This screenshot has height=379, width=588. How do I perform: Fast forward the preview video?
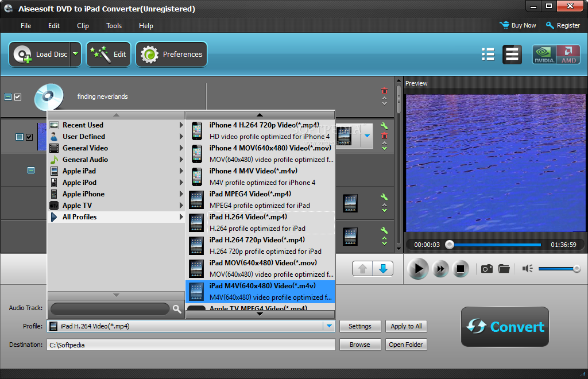coord(440,269)
